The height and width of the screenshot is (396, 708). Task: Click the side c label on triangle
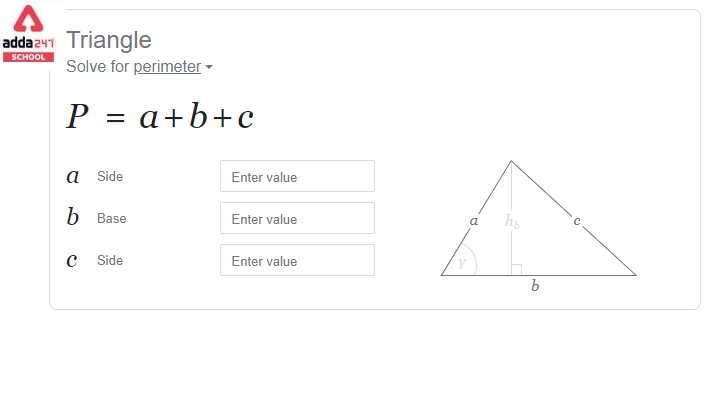point(577,221)
